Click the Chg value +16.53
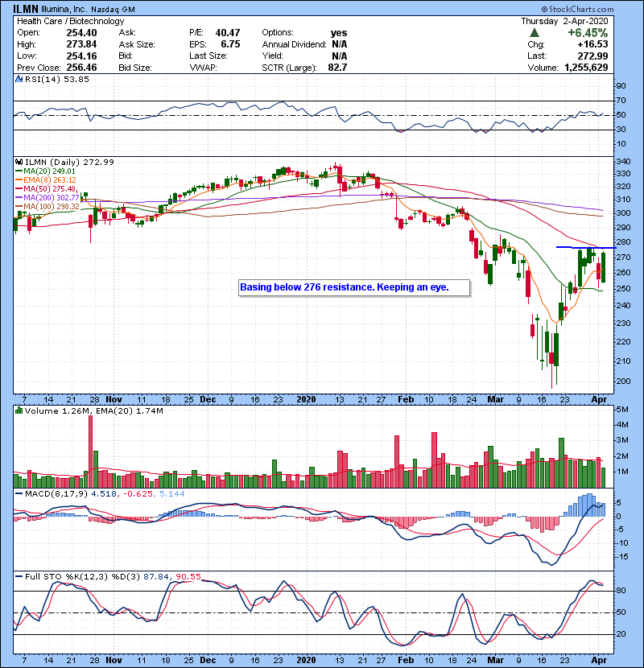Screen dimensions: 644x668 [592, 44]
